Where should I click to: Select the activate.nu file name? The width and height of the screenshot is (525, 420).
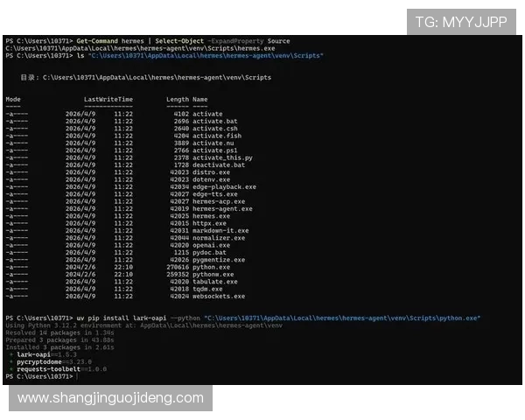click(x=213, y=143)
